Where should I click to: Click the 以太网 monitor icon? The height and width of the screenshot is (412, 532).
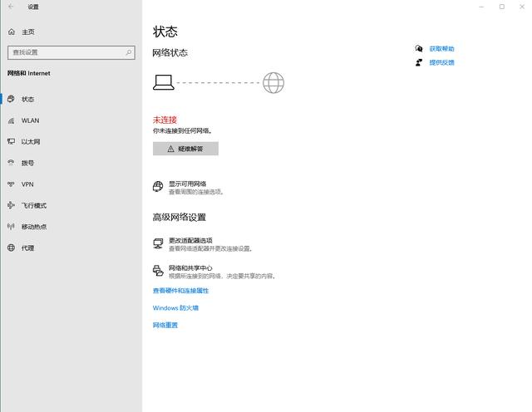click(11, 141)
